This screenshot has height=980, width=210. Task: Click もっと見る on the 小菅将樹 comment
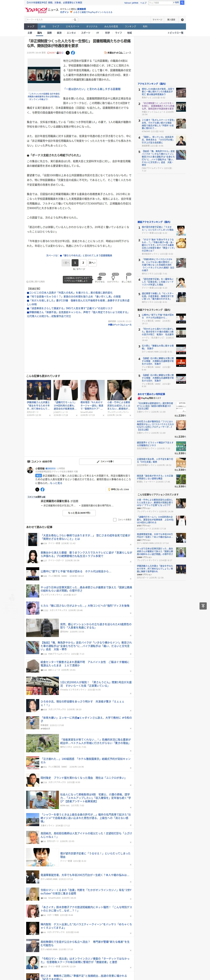(56, 483)
